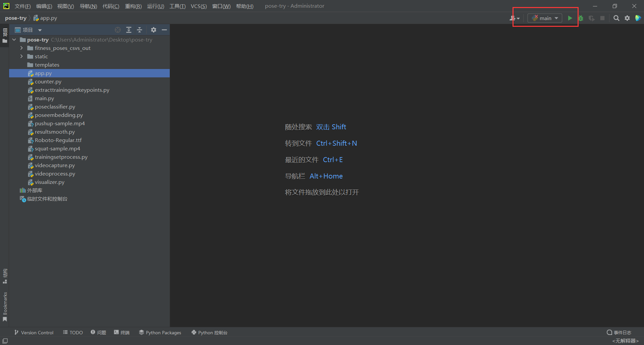Screen dimensions: 644x345
Task: Select Roboto-Regular.ttf file
Action: (x=58, y=140)
